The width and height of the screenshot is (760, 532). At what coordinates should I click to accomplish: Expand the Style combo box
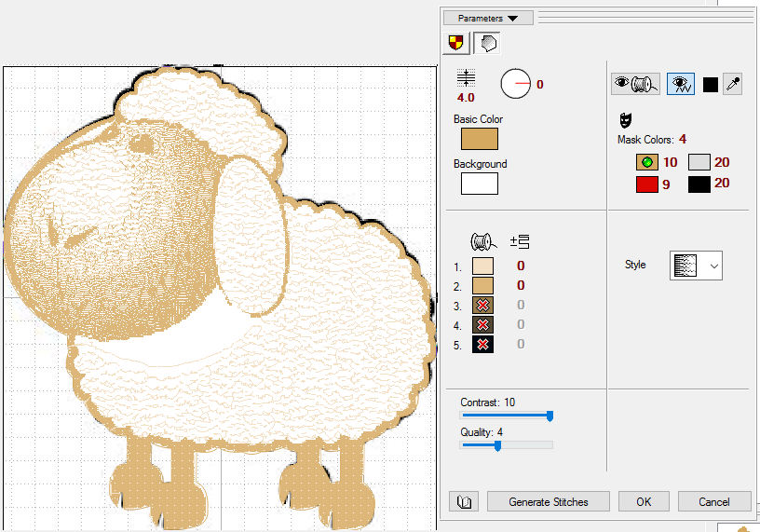pyautogui.click(x=696, y=266)
